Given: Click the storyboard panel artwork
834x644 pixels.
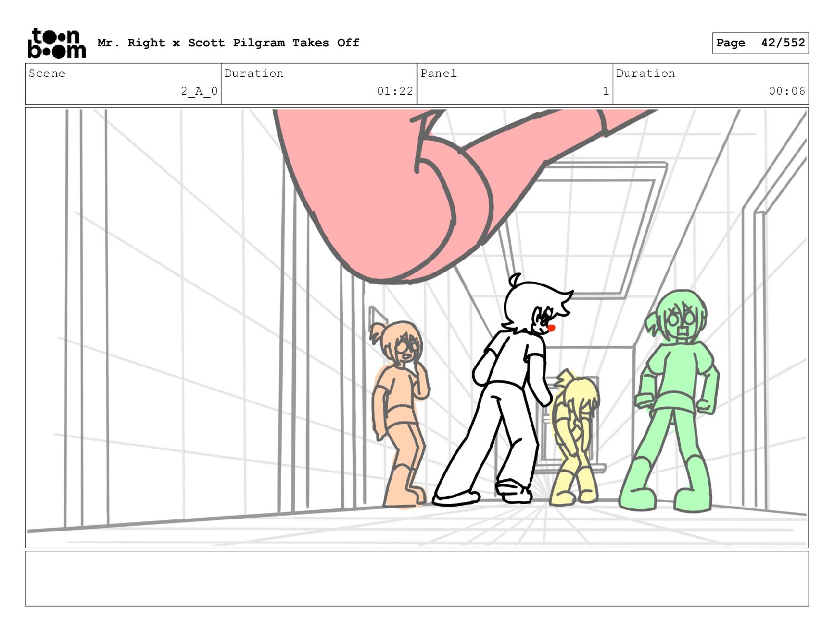Looking at the screenshot, I should [x=417, y=328].
